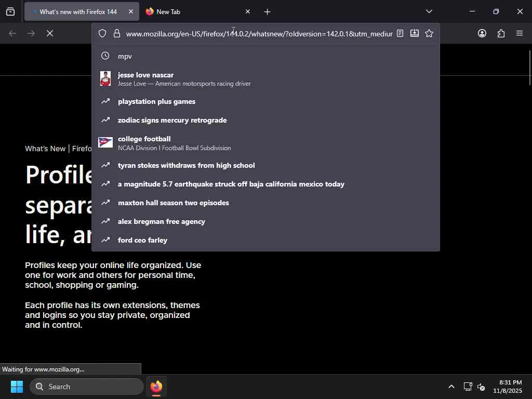The image size is (532, 399).
Task: Click the taskbar Search box
Action: click(87, 387)
